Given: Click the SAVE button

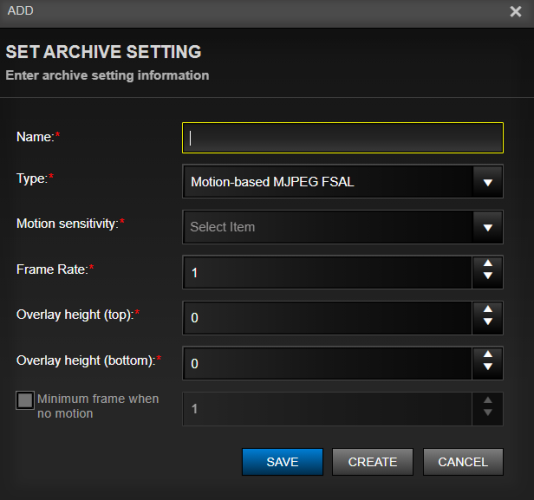Looking at the screenshot, I should [x=282, y=462].
